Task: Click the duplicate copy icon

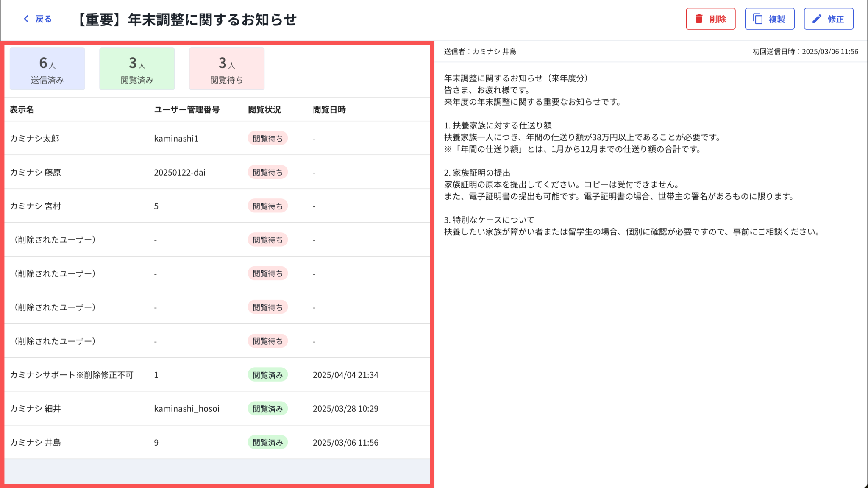Action: [x=758, y=19]
